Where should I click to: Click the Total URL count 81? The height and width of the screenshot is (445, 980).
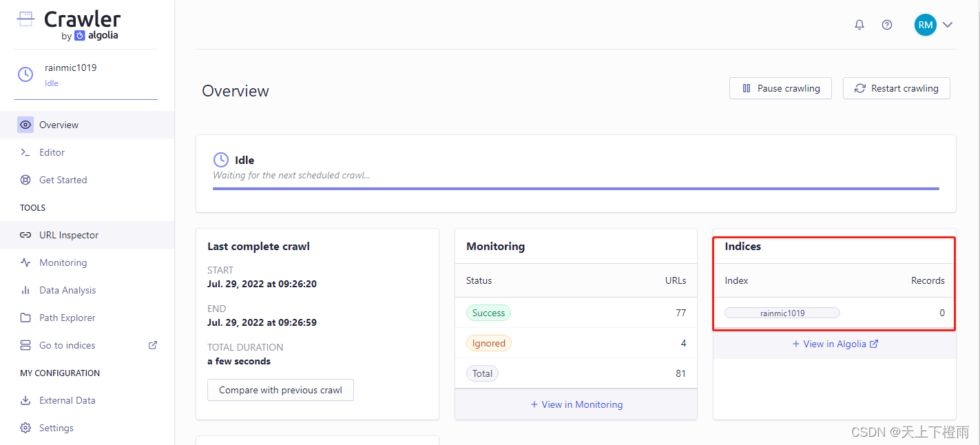pos(681,373)
